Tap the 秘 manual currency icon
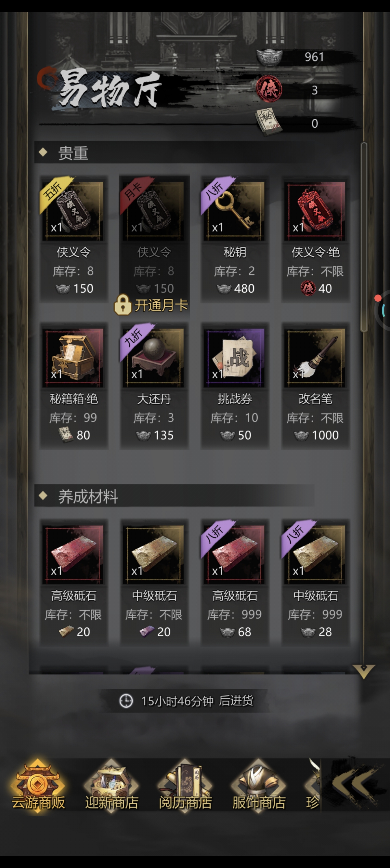 pos(268,122)
